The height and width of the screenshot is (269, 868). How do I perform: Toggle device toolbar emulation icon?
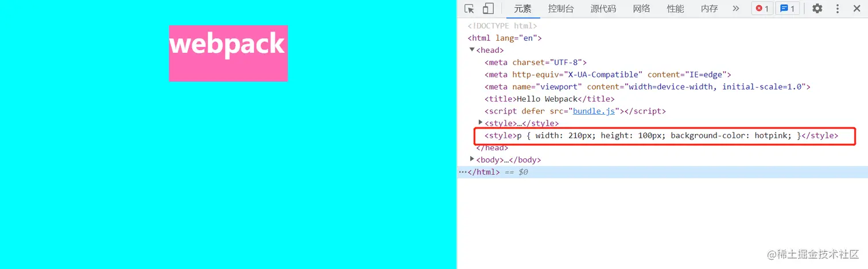point(488,9)
